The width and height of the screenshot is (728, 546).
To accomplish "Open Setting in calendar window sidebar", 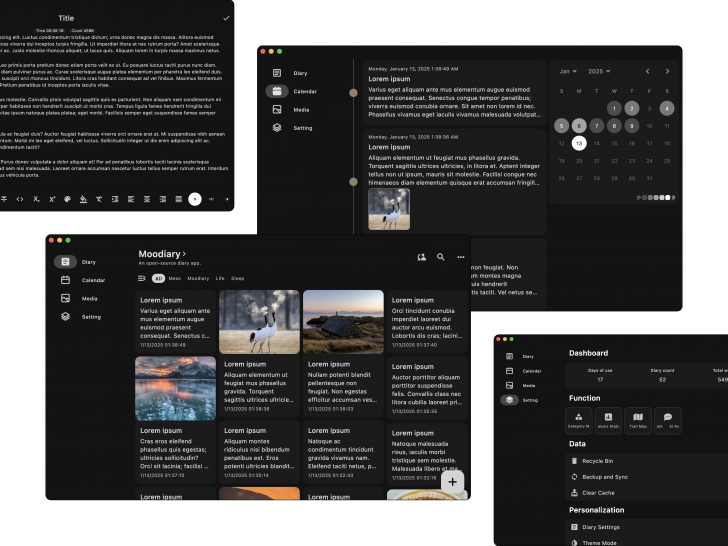I will [x=291, y=128].
